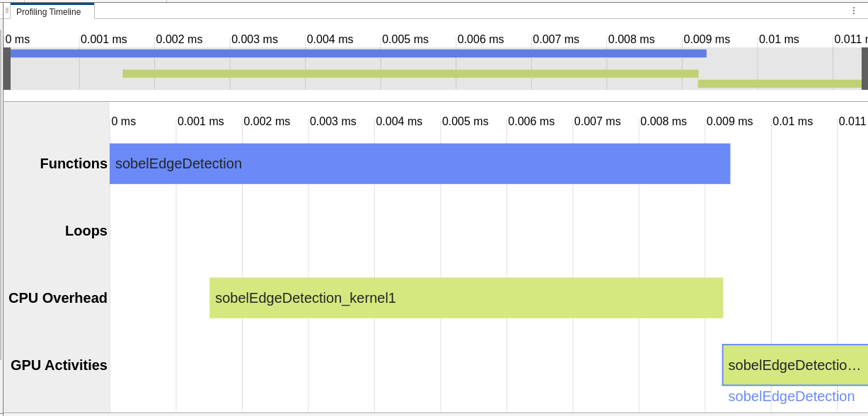Click the CPU Overhead row label
The width and height of the screenshot is (868, 416).
(58, 298)
